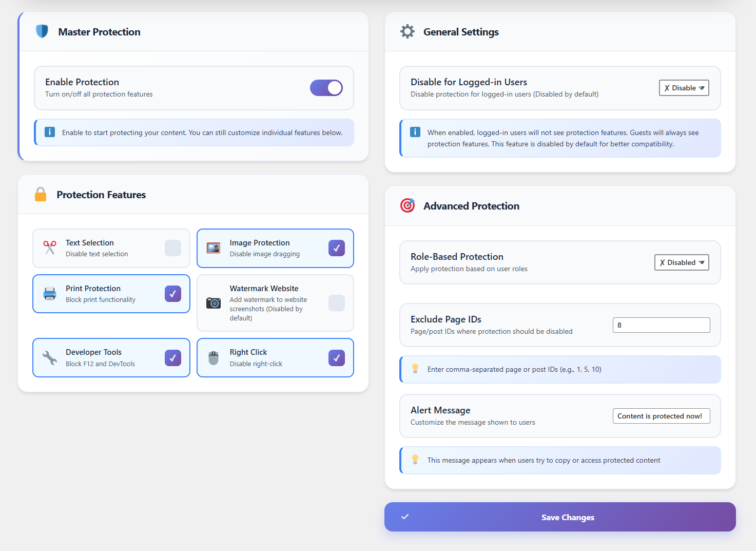
Task: Expand the Disabled dropdown arrow
Action: [x=701, y=262]
